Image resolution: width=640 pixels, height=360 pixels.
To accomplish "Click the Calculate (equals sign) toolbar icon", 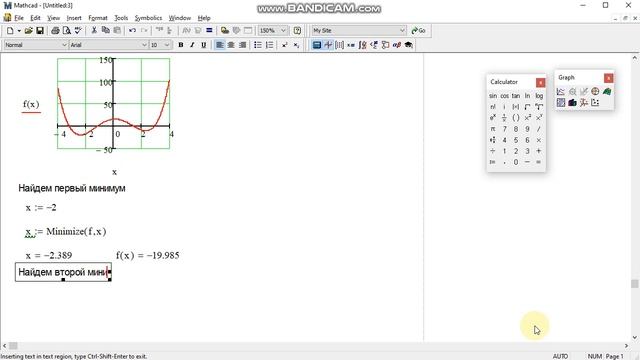I will (x=209, y=31).
